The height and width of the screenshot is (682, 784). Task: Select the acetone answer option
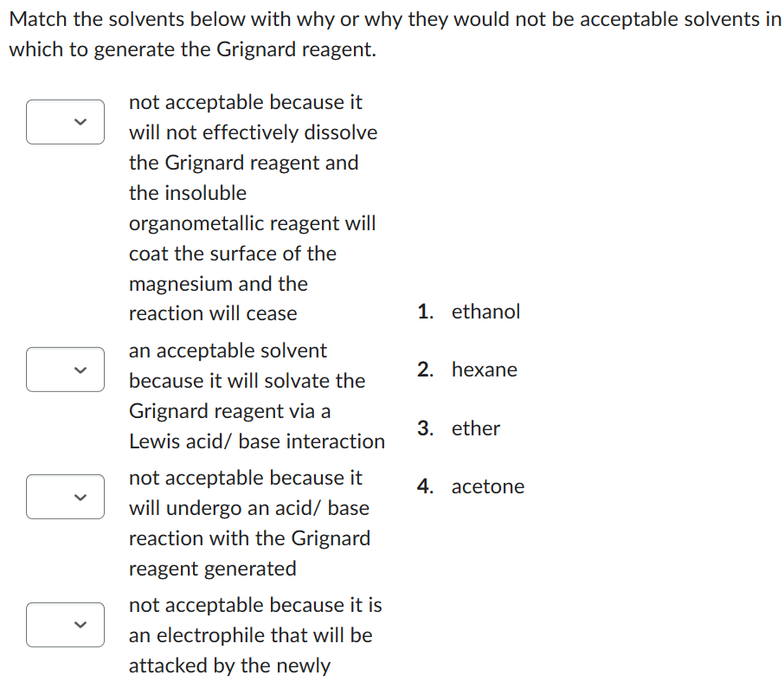(487, 486)
